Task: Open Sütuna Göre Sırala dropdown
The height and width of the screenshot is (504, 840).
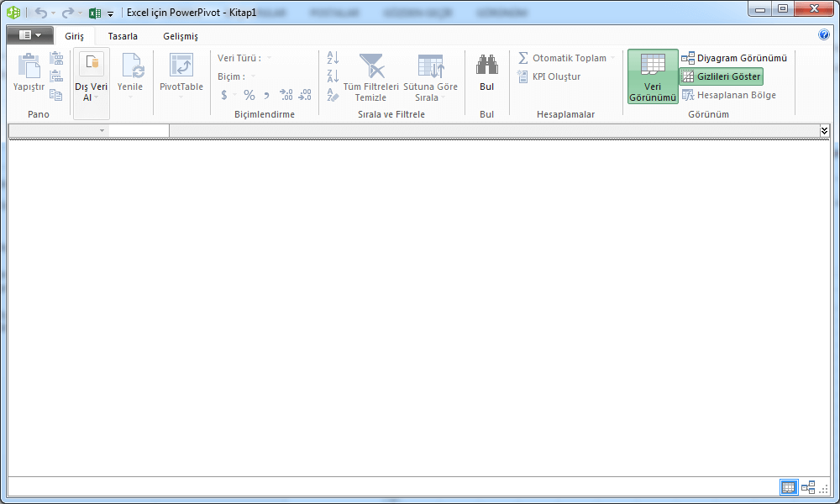Action: 430,77
